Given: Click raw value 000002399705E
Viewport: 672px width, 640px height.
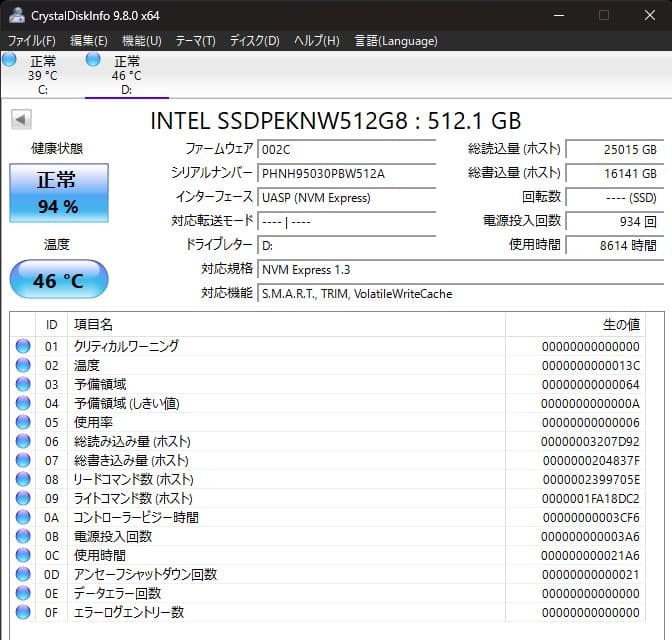Looking at the screenshot, I should (x=591, y=480).
